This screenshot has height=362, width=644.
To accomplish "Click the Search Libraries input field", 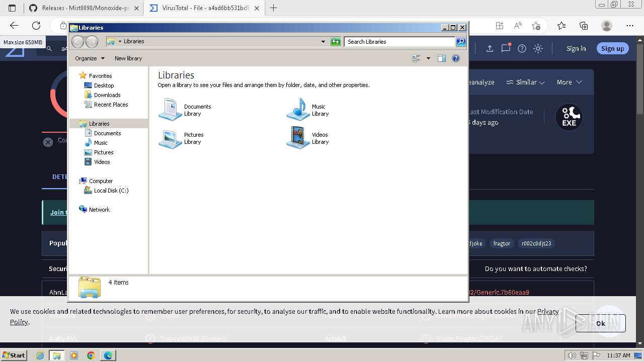I will point(400,42).
